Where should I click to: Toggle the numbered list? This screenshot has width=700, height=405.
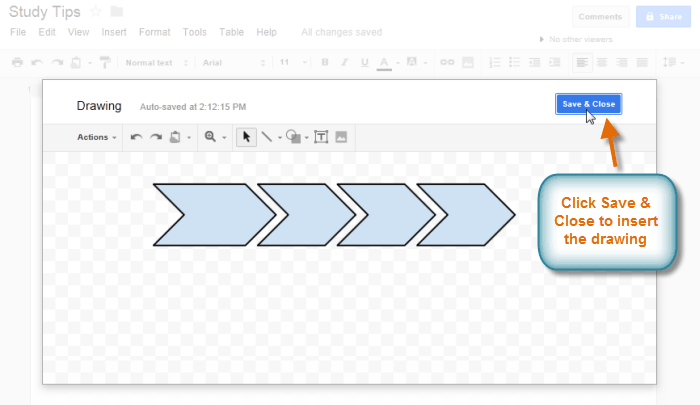(x=495, y=63)
